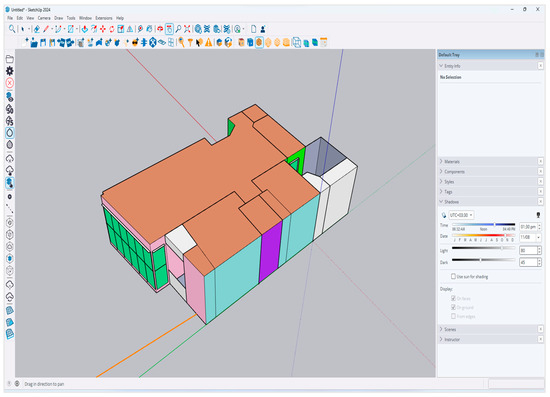
Task: Open the UTC+03:30 time zone dropdown
Action: [x=461, y=215]
